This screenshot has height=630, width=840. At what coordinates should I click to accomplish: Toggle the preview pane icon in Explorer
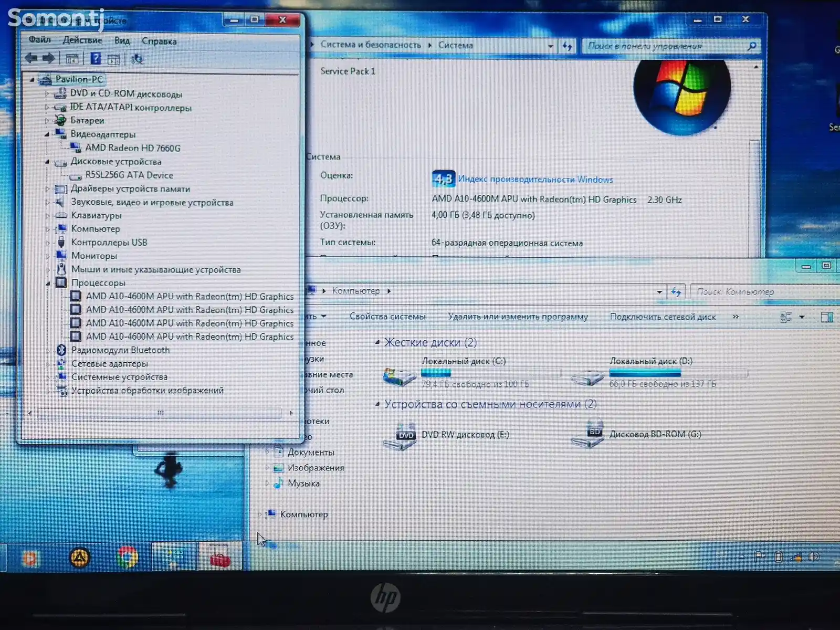(827, 317)
